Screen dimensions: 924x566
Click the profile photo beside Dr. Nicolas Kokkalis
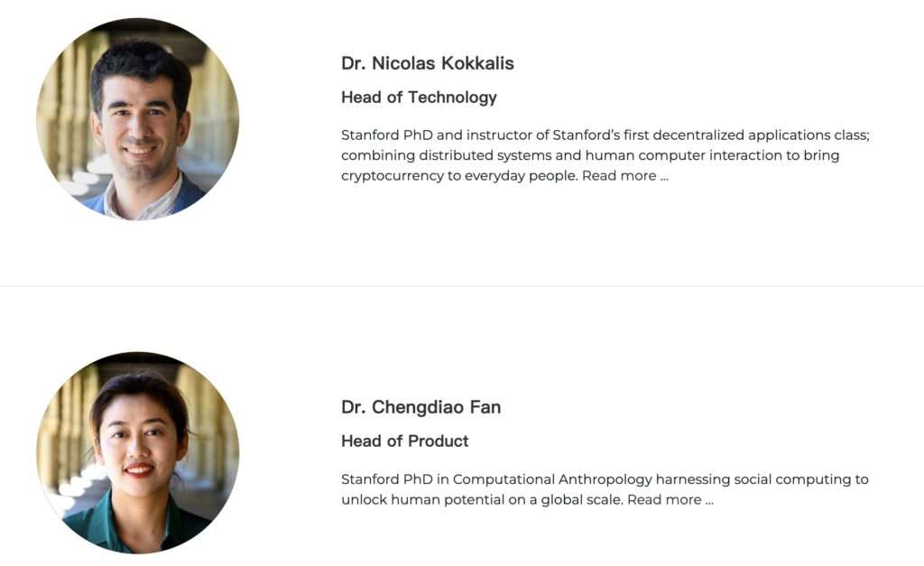point(138,119)
